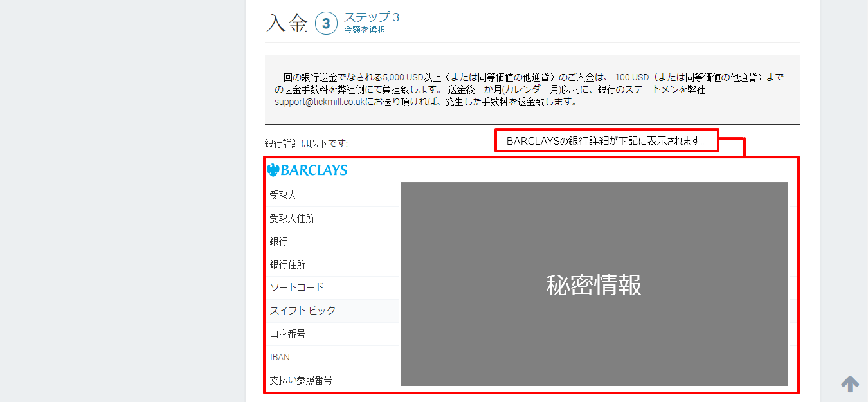The image size is (868, 402).
Task: Click the IBAN row label
Action: click(x=280, y=357)
